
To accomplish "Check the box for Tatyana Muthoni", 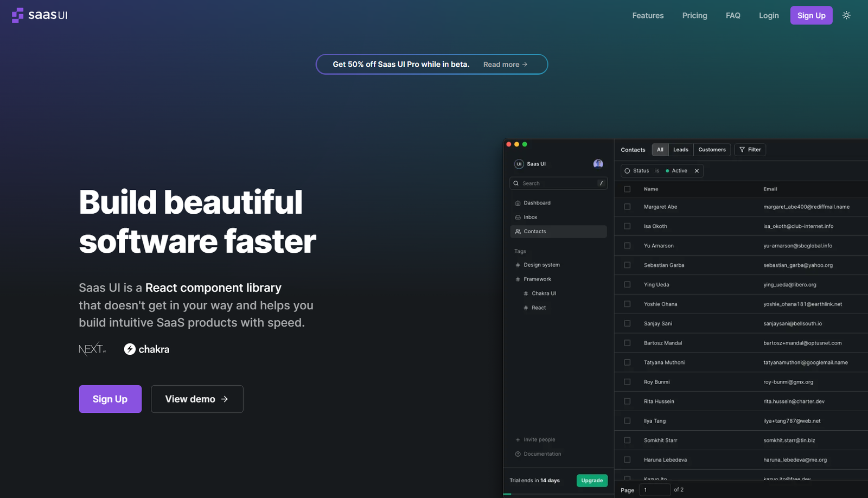I will 627,362.
